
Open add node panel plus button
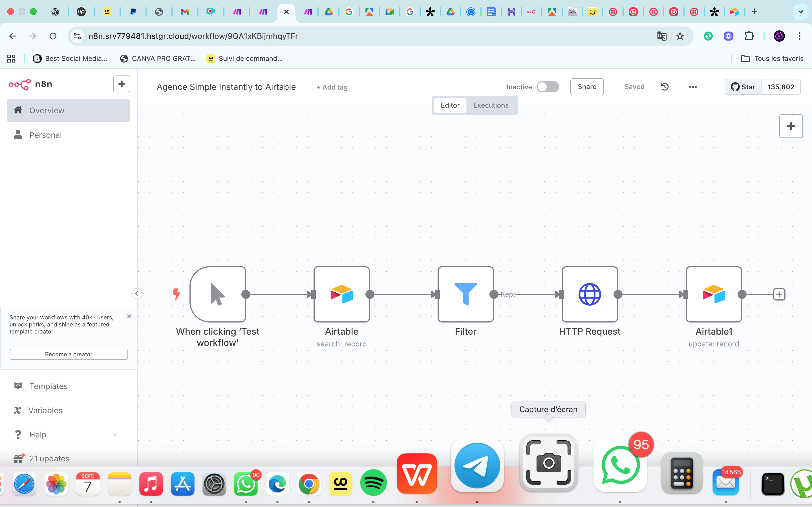tap(791, 126)
